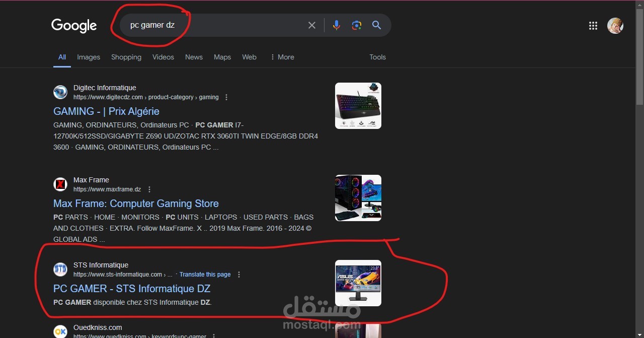
Task: Click the digitecdz.com URL breadcrumb
Action: tap(146, 97)
